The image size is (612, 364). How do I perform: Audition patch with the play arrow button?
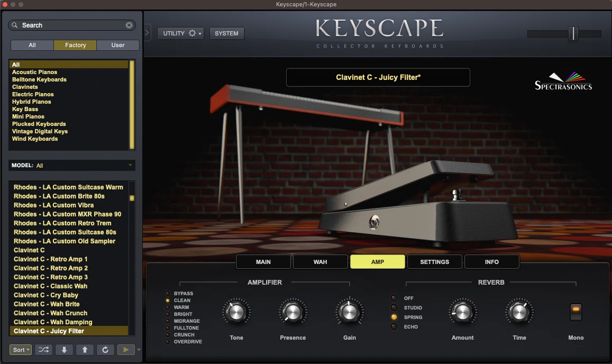pyautogui.click(x=126, y=350)
